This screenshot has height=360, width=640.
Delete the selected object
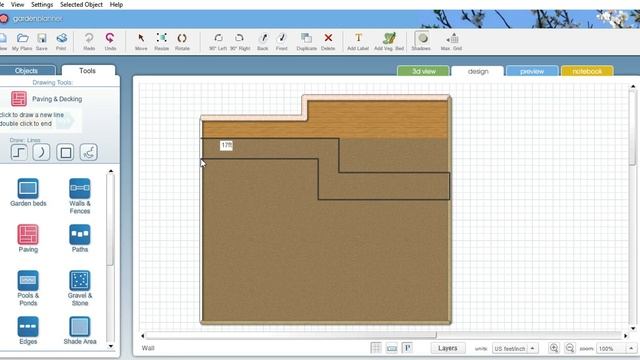point(328,38)
